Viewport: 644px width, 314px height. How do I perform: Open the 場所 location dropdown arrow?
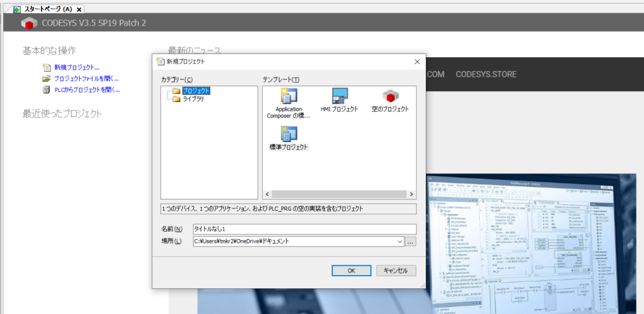tap(400, 242)
